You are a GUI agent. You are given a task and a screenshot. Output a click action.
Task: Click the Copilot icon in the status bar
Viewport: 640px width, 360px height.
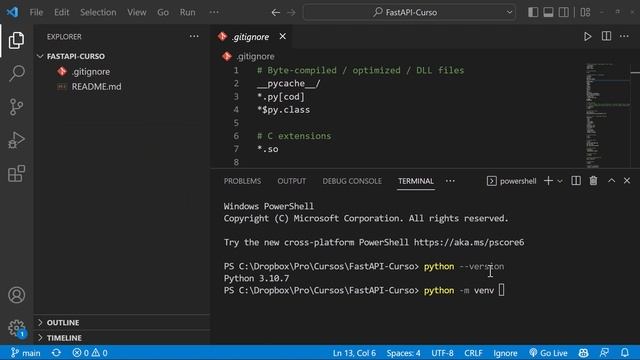[x=584, y=353]
